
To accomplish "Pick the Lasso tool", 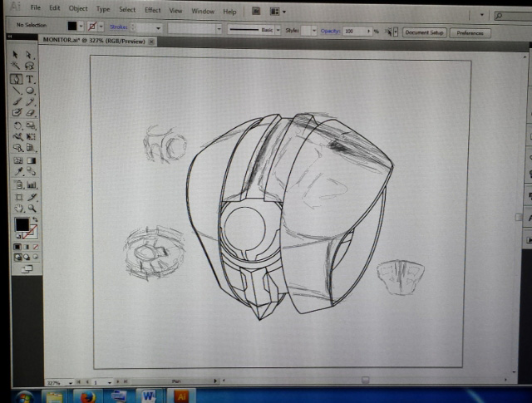I will pos(30,65).
